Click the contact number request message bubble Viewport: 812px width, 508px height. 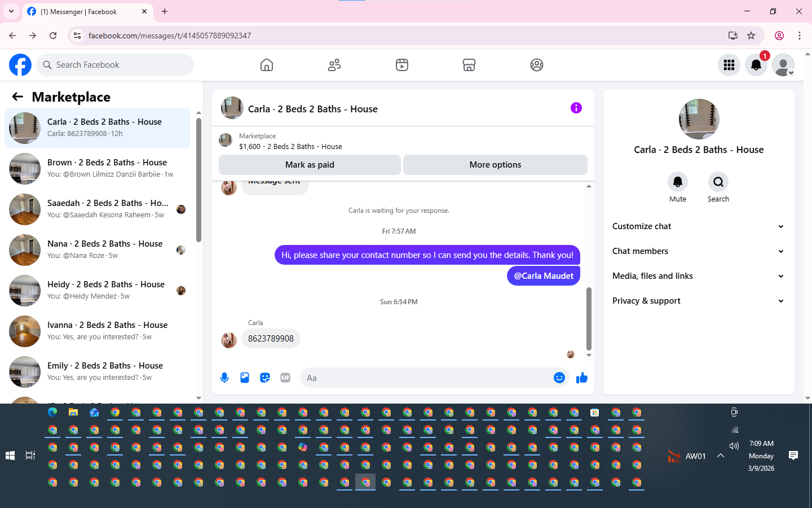[x=427, y=255]
